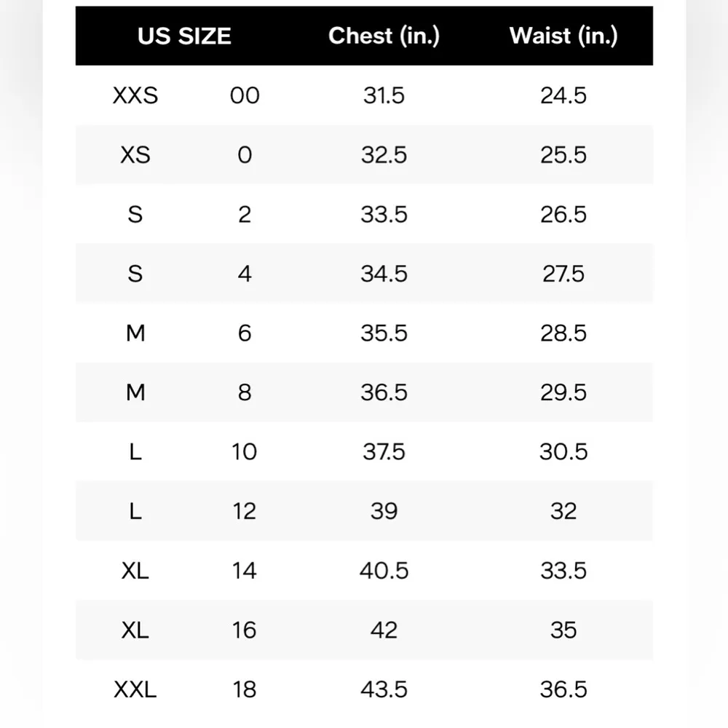The image size is (728, 728).
Task: Click the waist value 24.5
Action: click(x=563, y=95)
